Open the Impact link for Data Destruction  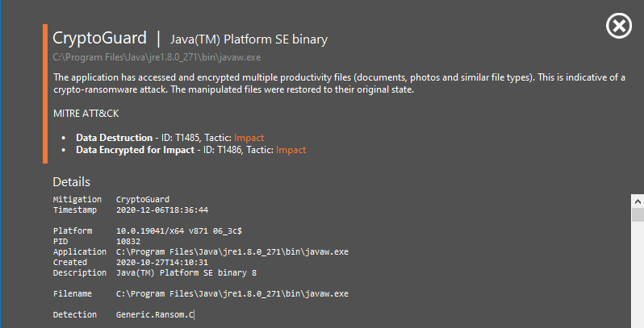coord(249,138)
